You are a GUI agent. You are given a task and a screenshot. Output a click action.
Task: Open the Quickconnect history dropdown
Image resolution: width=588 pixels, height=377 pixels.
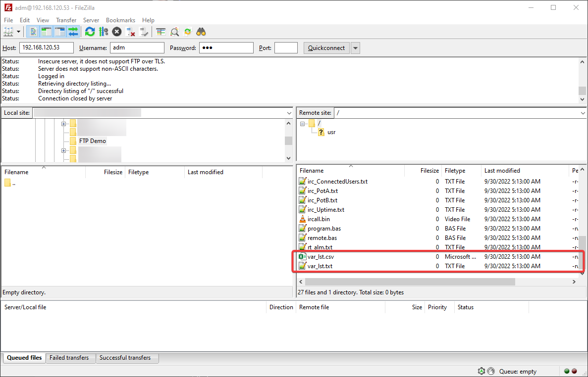356,48
